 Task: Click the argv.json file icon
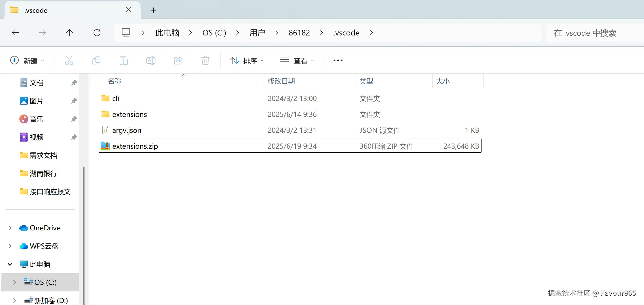click(x=105, y=130)
